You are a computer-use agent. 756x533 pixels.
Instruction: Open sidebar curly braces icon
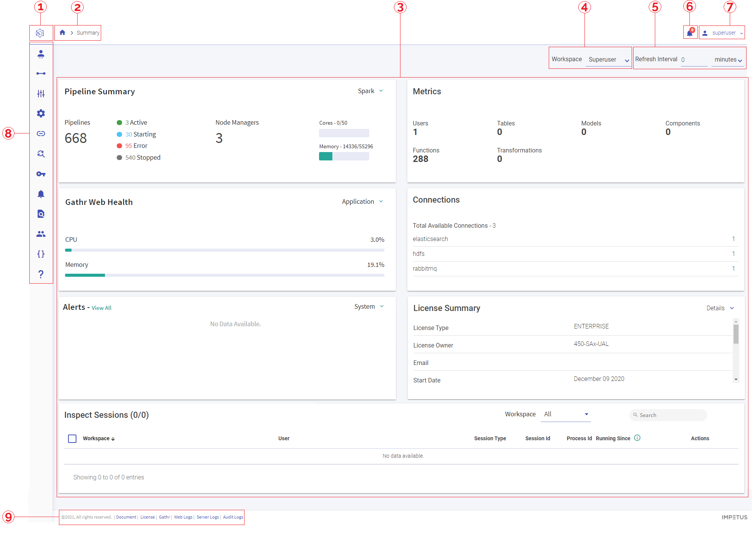(x=41, y=254)
